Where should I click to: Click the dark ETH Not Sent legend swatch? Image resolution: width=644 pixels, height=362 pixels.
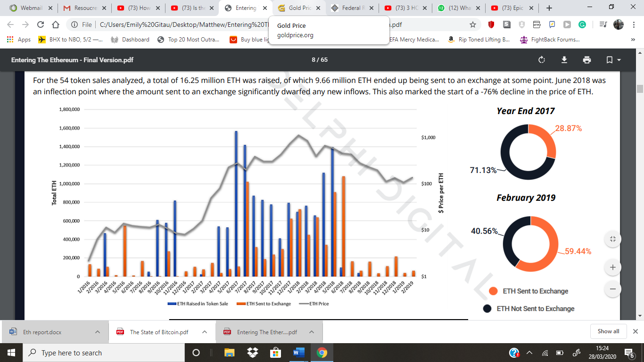pos(487,308)
